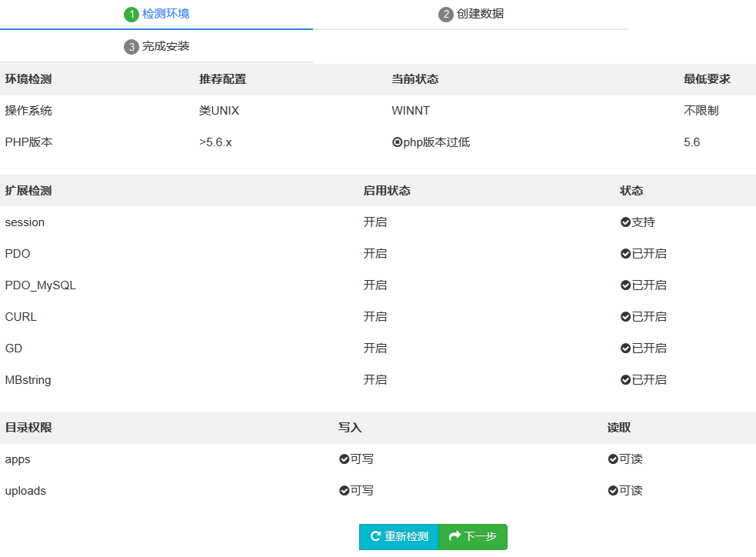The width and height of the screenshot is (756, 557).
Task: Click the CURL enabled check icon
Action: (625, 317)
